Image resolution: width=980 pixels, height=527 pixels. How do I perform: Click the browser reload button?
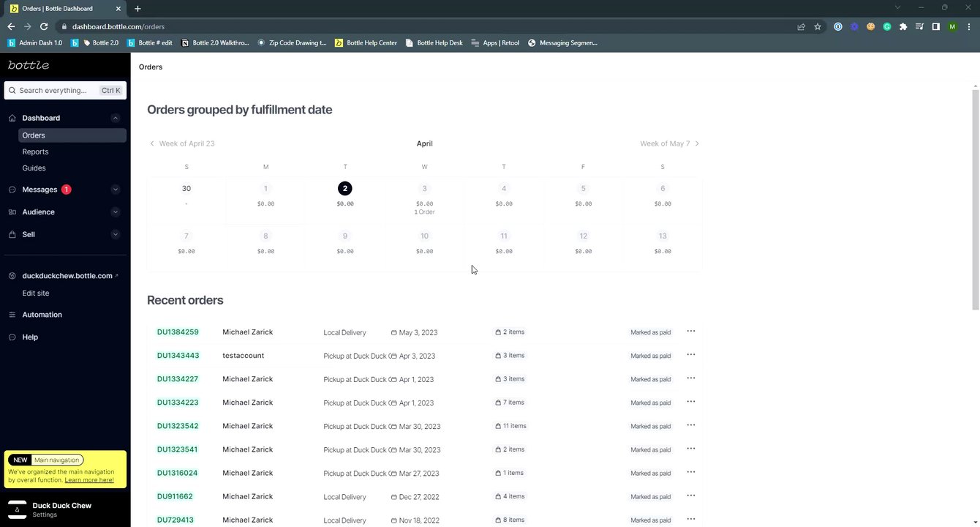pyautogui.click(x=44, y=26)
